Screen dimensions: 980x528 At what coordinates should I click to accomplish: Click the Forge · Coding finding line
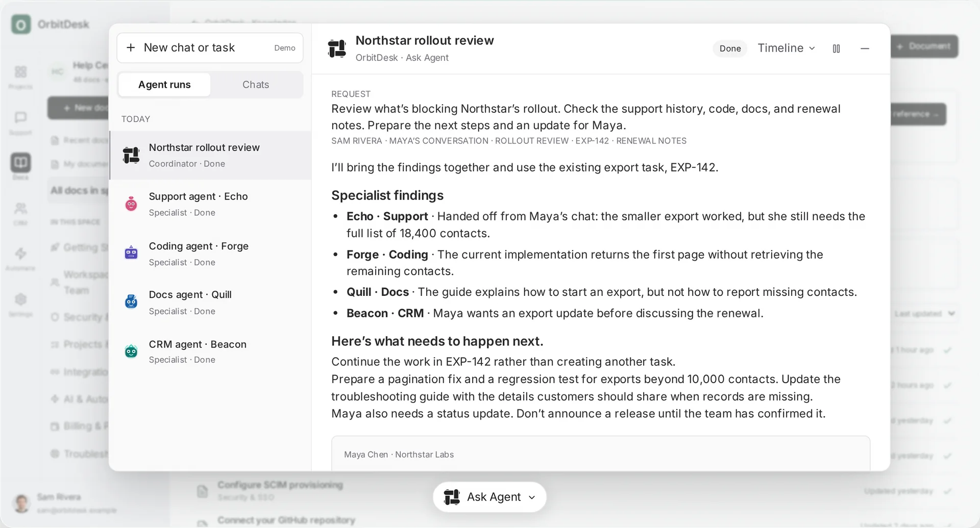[x=585, y=263]
